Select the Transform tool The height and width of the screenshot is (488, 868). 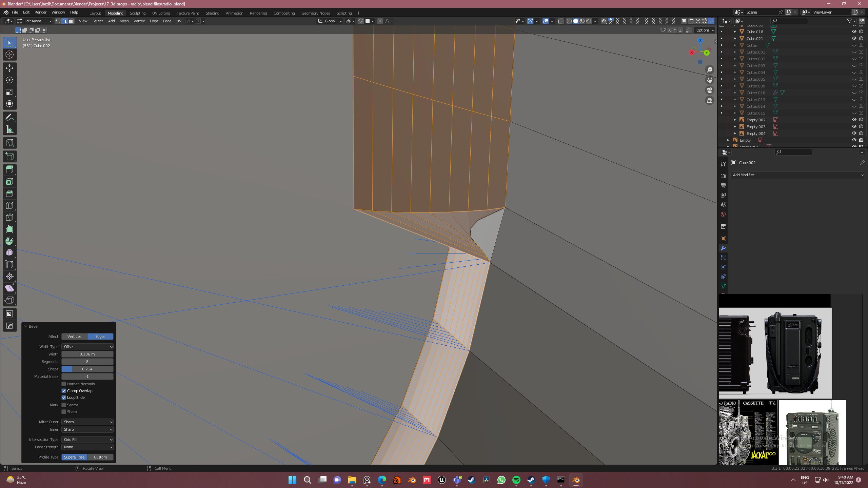[9, 104]
